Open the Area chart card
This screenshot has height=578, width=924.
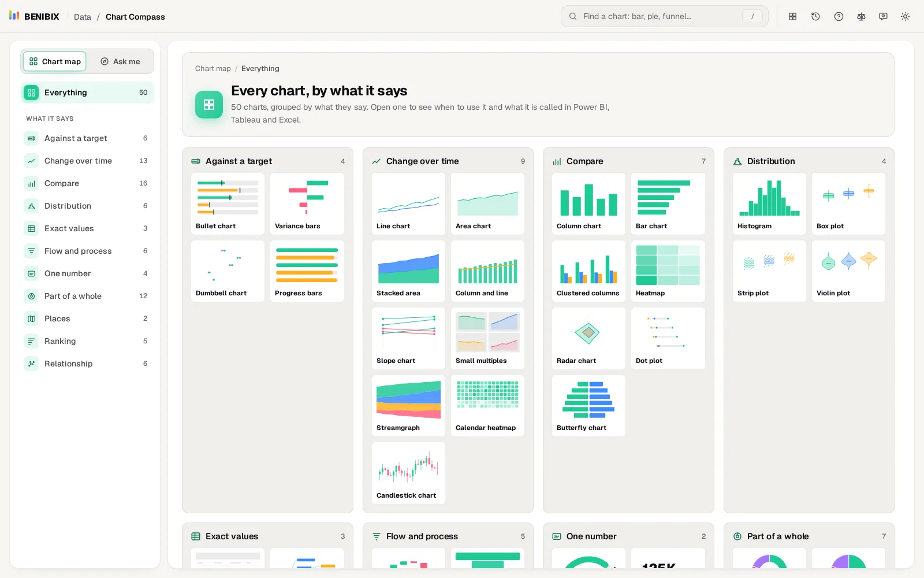[x=487, y=203]
